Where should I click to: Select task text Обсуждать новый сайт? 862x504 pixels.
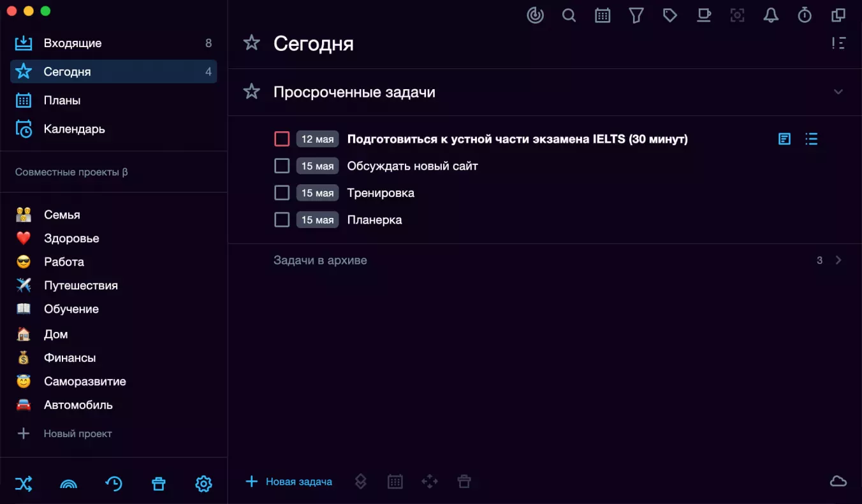tap(413, 166)
